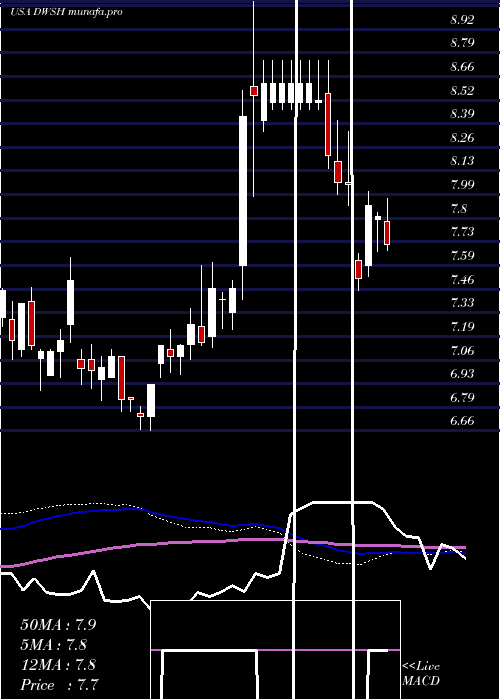This screenshot has width=500, height=700.
Task: Click the price label 7.19
Action: coord(462,327)
